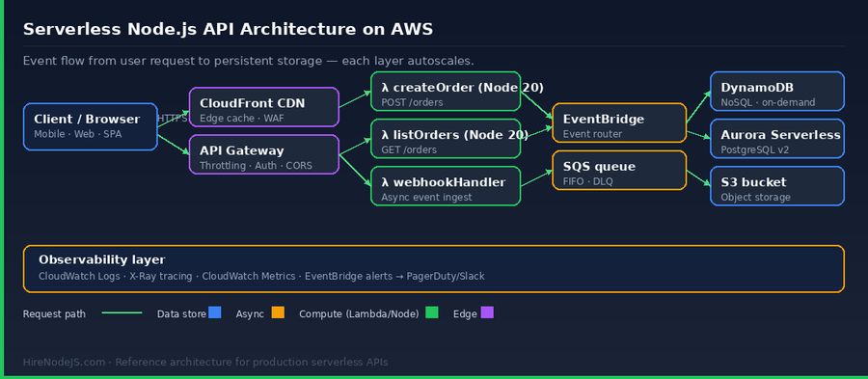Click the Object storage text
The image size is (868, 379).
(755, 197)
